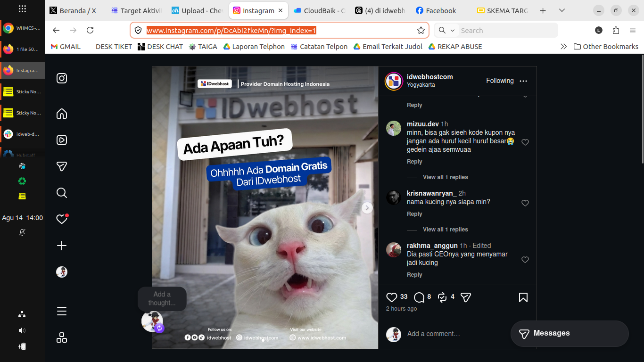Switch to the Facebook tab
Screen dimensions: 644x362
441,10
